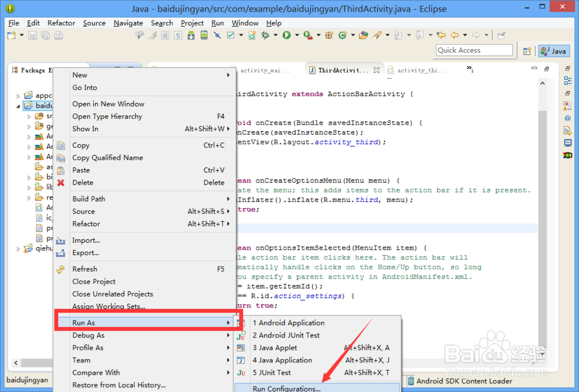Click the Back navigation yellow arrow
Screen dimensions: 579x392
[455, 35]
